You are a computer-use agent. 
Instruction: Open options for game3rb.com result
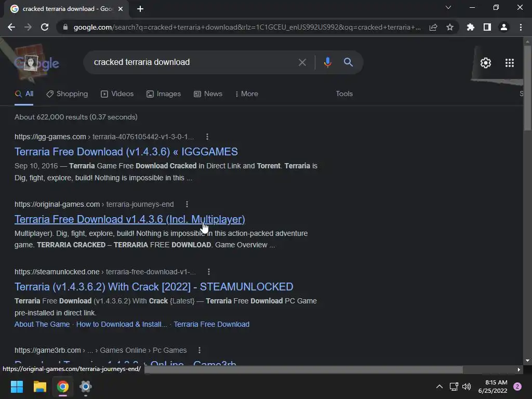point(199,350)
